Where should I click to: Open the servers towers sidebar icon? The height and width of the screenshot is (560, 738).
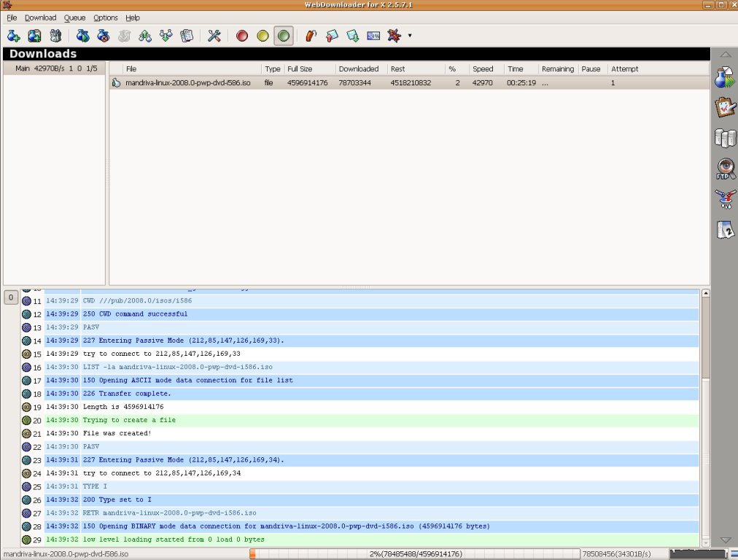click(725, 138)
